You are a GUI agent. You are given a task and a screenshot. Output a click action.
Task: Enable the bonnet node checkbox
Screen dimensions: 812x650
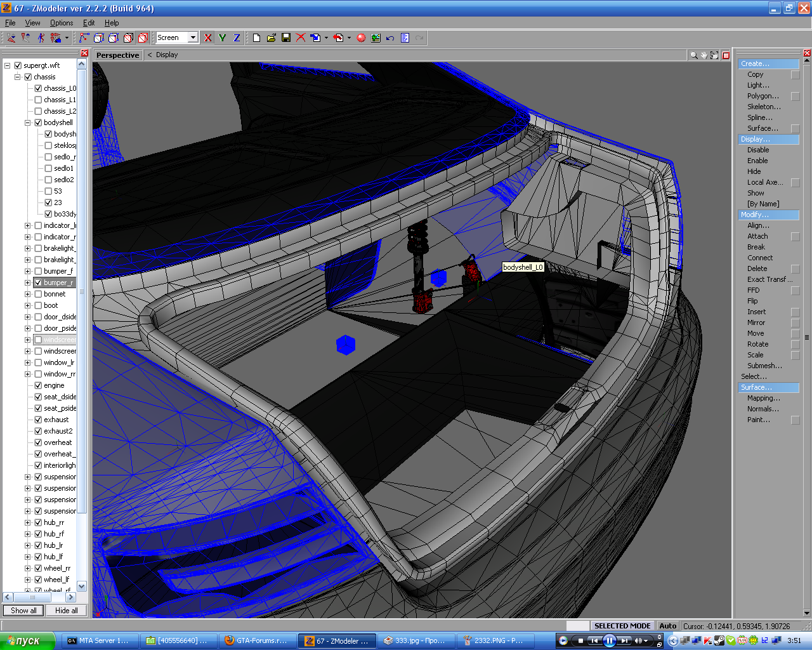pyautogui.click(x=38, y=294)
